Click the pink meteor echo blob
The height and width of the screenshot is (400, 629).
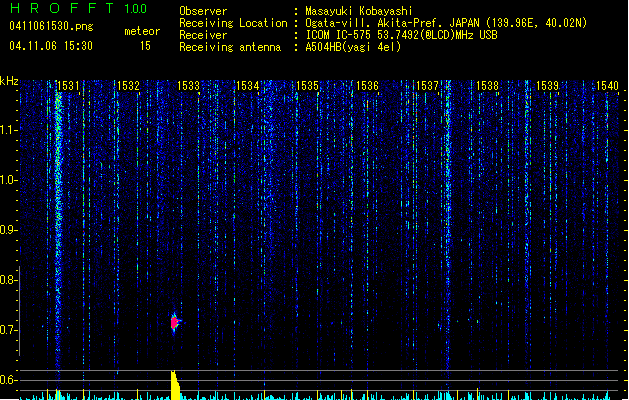[x=174, y=322]
